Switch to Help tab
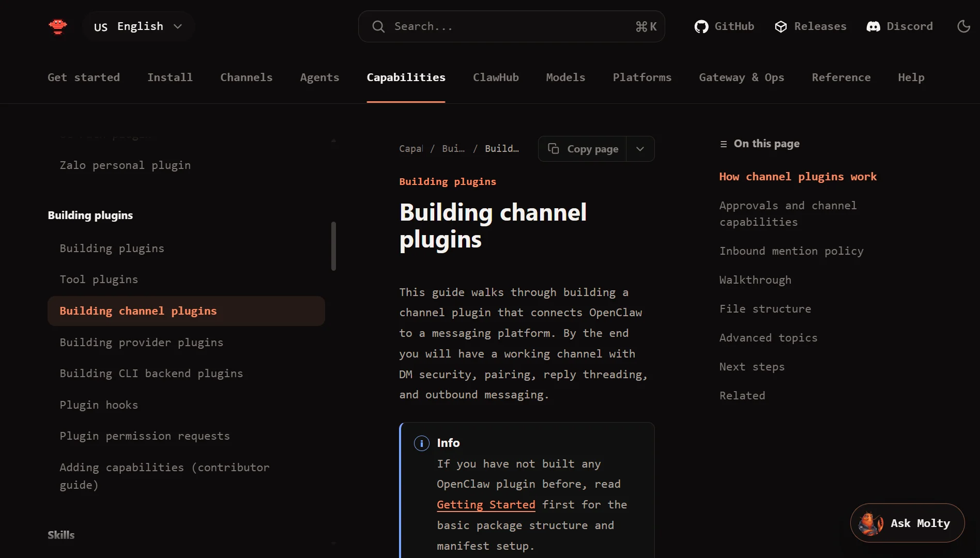This screenshot has height=558, width=980. 911,78
